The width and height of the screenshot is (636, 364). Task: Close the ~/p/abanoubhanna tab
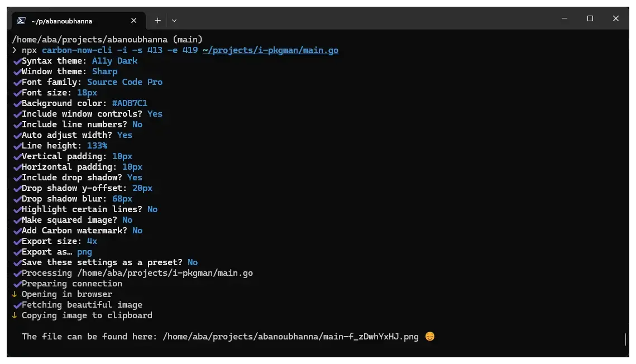pos(133,20)
